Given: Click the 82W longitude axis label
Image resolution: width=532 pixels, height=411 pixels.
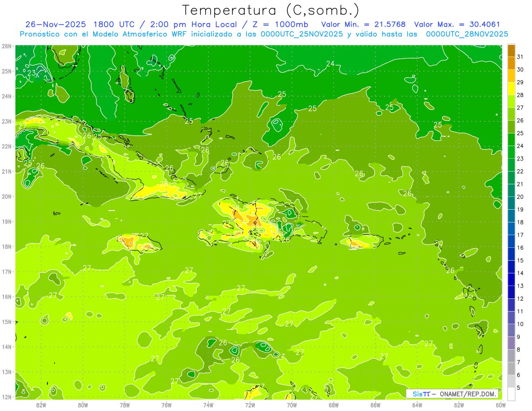Looking at the screenshot, I should (41, 404).
